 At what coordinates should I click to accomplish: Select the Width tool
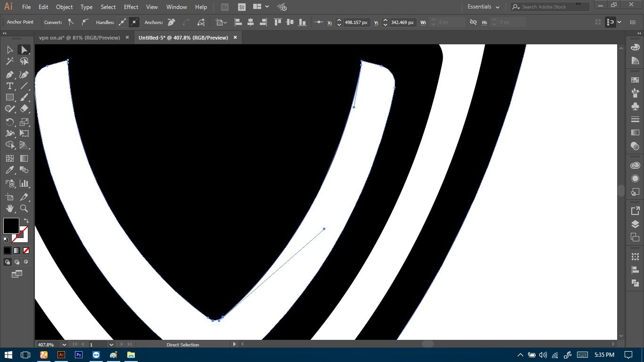(x=9, y=133)
